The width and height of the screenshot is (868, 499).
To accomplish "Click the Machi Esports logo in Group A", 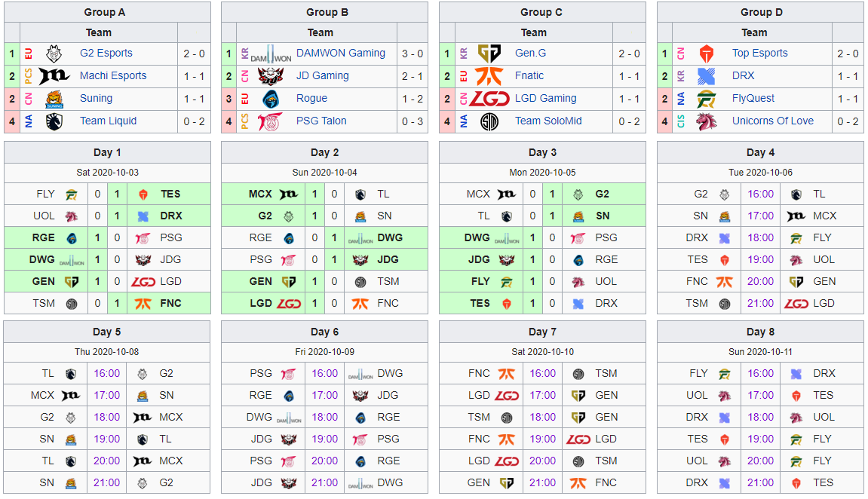I will coord(54,76).
